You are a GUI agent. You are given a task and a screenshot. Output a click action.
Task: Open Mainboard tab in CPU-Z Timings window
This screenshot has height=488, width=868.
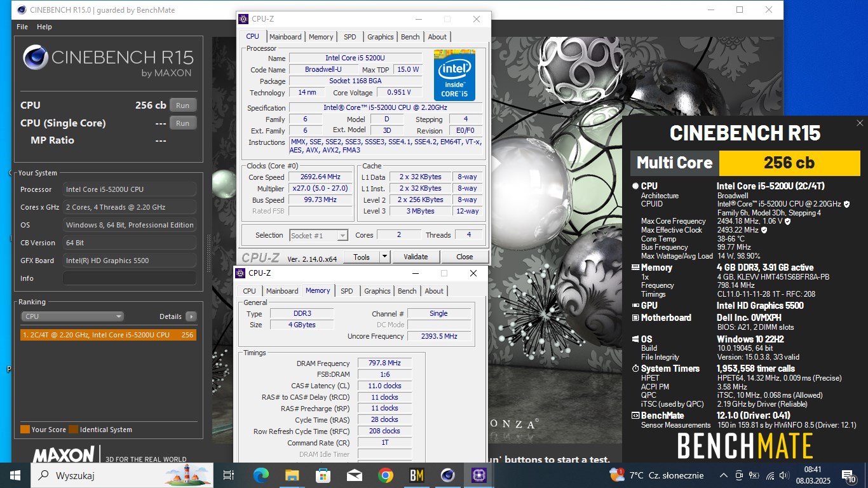282,291
